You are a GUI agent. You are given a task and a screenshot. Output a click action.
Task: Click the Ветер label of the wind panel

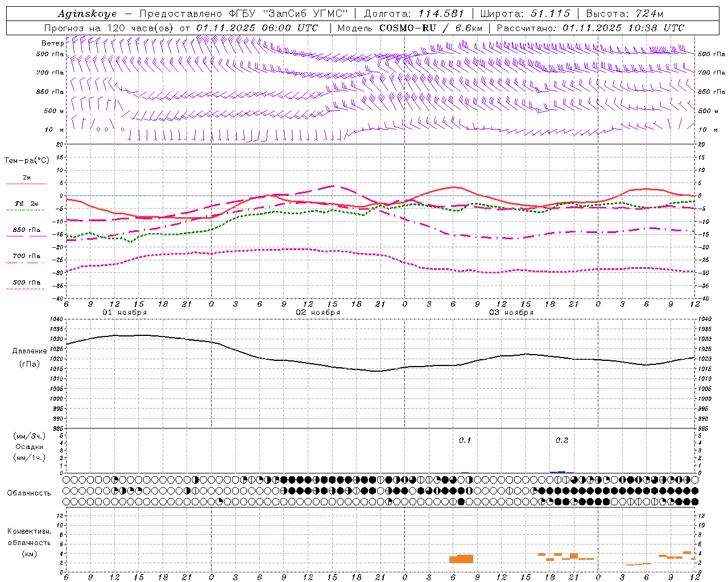(52, 44)
